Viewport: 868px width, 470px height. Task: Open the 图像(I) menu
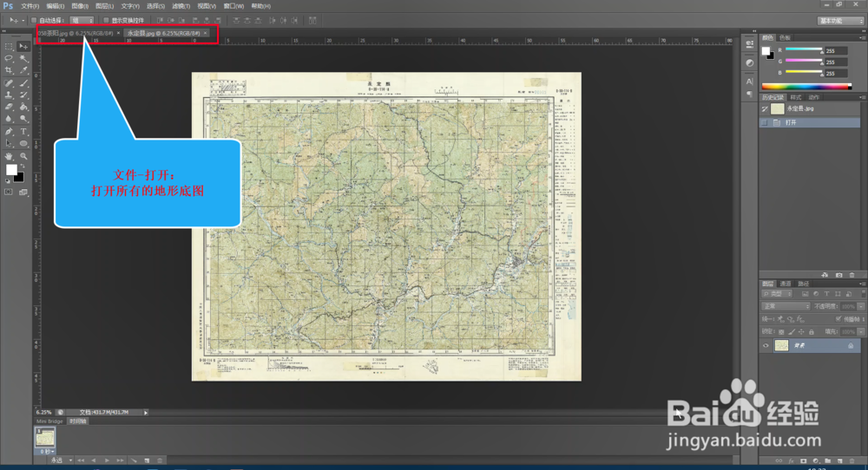[x=80, y=6]
